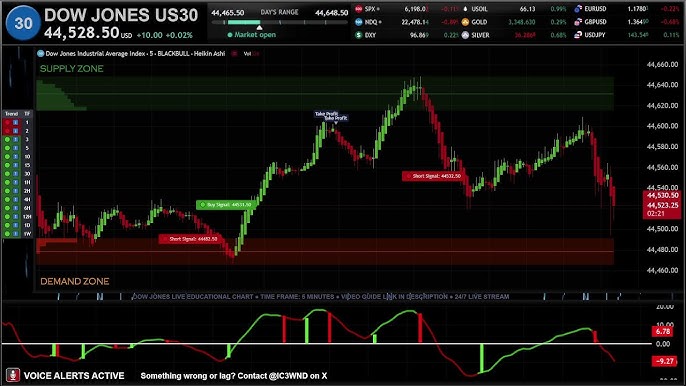Click the blue Dow Jones 30 logo
The width and height of the screenshot is (686, 386).
point(23,23)
